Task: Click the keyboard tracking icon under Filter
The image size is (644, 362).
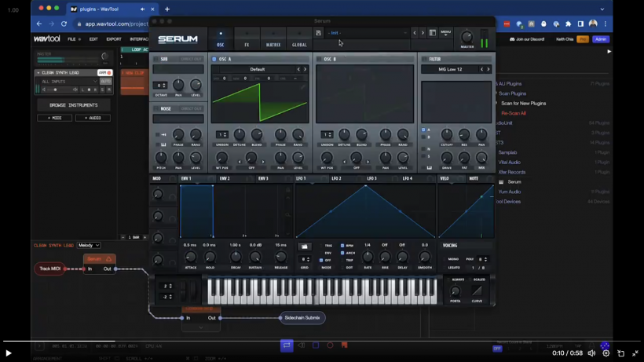Action: point(429,167)
